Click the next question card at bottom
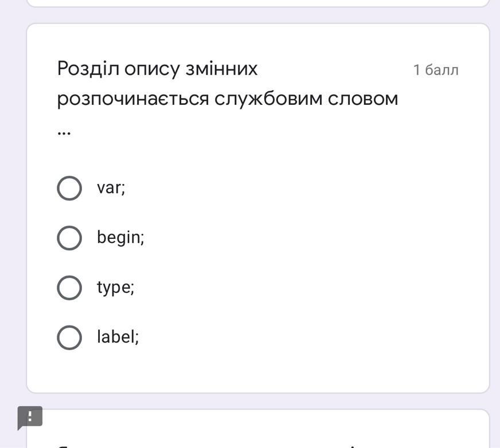 click(258, 429)
